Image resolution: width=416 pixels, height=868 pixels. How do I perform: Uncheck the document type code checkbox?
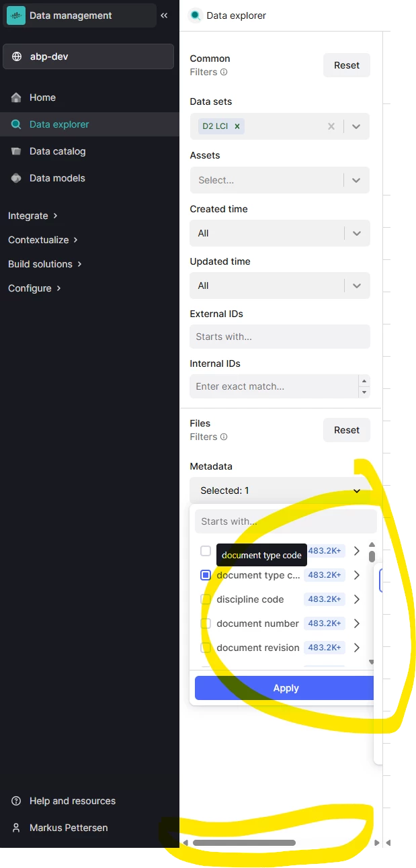[206, 575]
